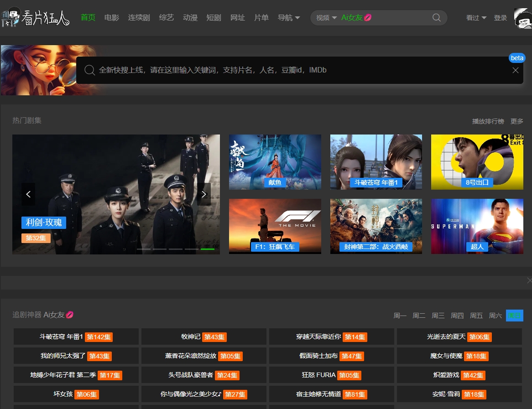Open the 动漫 menu item
Screen dimensions: 532x409
pyautogui.click(x=190, y=18)
